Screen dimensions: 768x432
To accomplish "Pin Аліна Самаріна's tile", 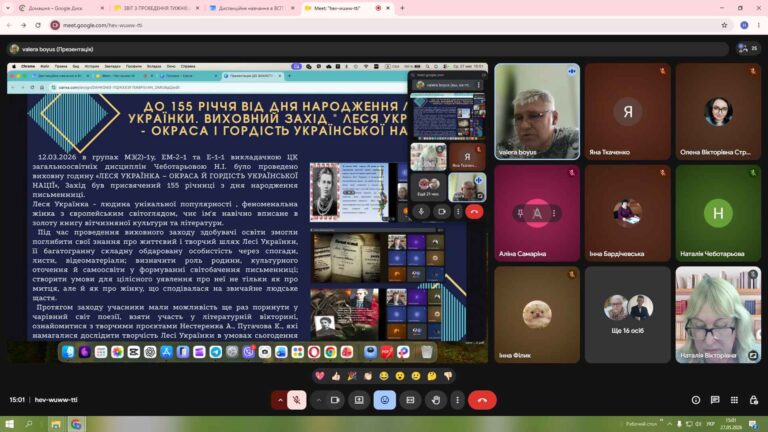I will coord(520,213).
